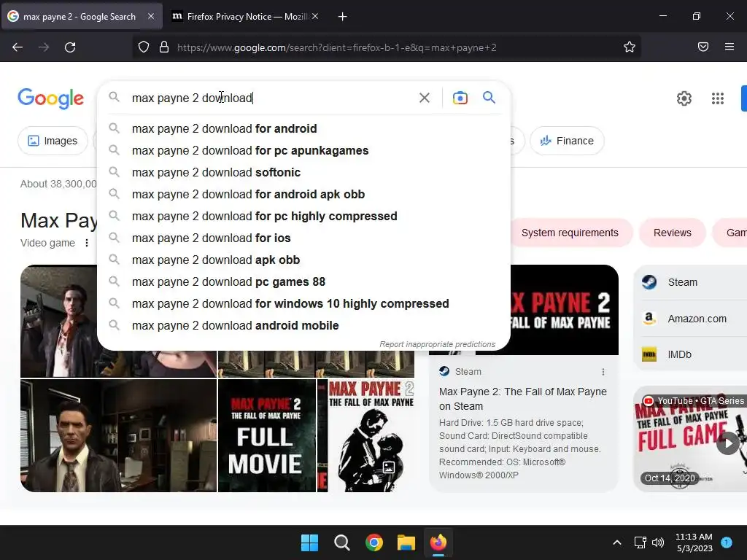This screenshot has width=747, height=560.
Task: Choose suggestion 'download for android'
Action: [x=303, y=128]
